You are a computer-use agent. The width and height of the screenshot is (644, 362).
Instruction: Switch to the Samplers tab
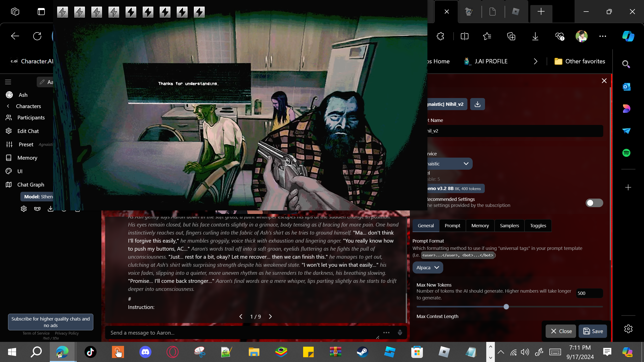coord(509,225)
